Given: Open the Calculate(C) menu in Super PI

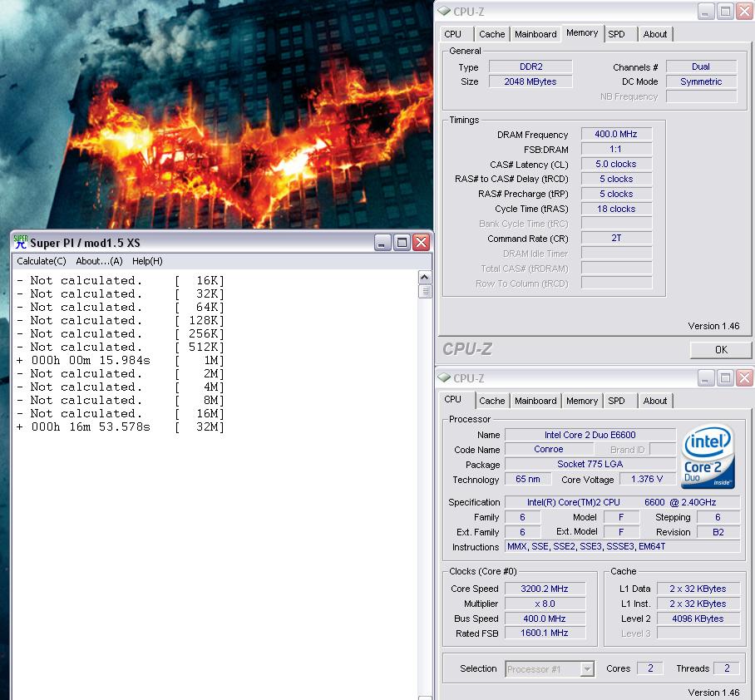Looking at the screenshot, I should click(42, 261).
